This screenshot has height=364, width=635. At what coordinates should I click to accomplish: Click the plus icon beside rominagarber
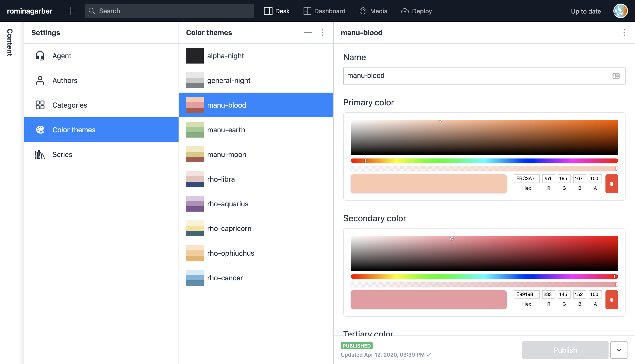70,11
